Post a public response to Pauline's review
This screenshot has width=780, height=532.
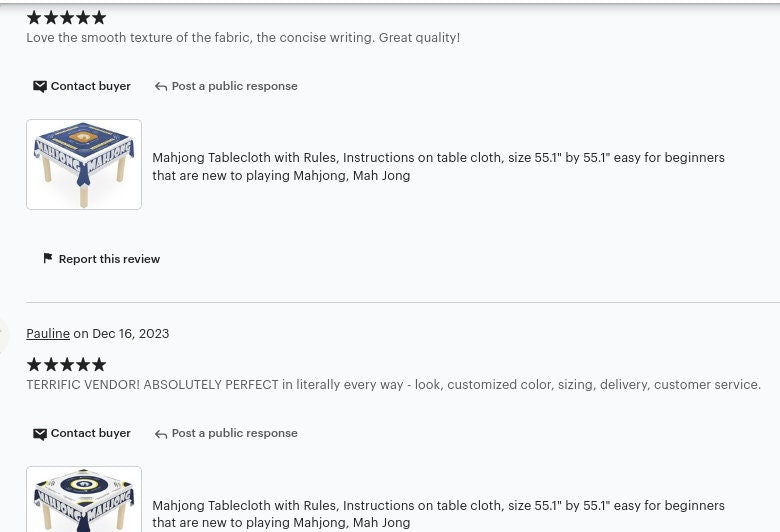tap(226, 433)
